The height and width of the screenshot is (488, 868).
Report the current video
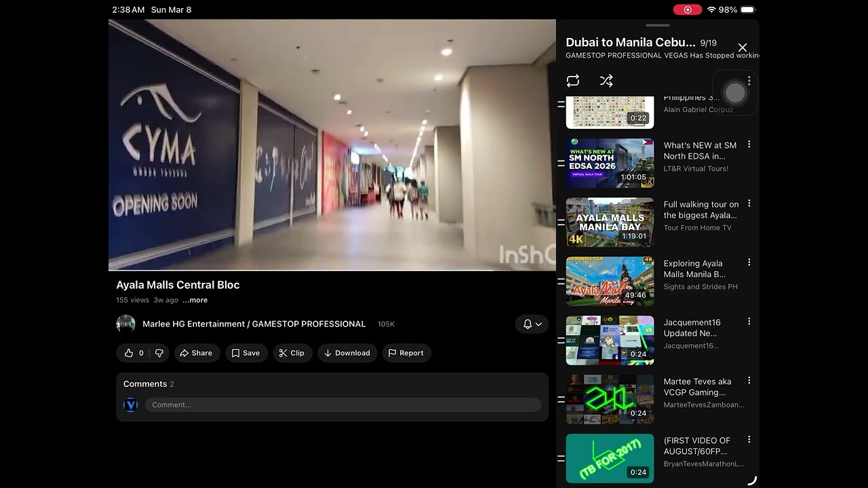pos(406,353)
